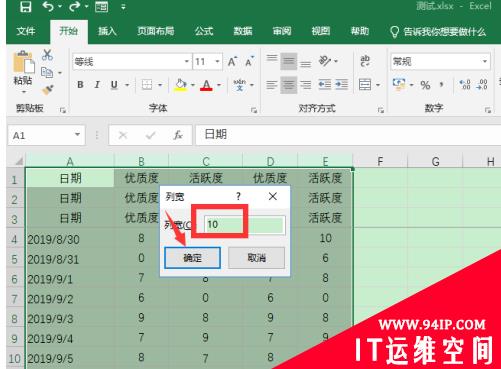Open the text orientation tool
Image resolution: width=501 pixels, height=369 pixels.
tap(325, 61)
